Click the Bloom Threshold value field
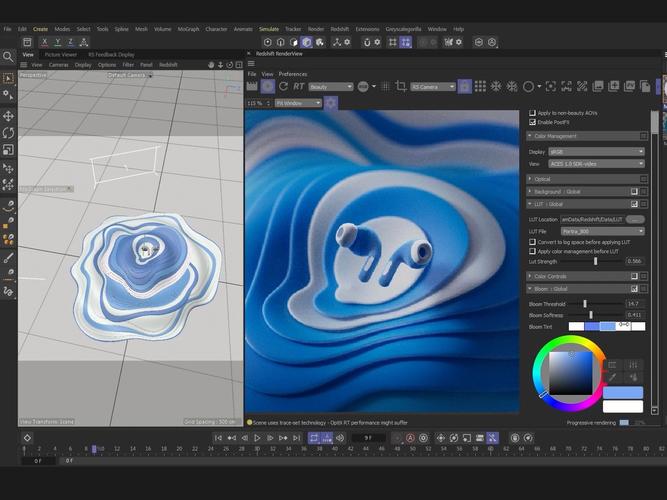 (x=634, y=304)
